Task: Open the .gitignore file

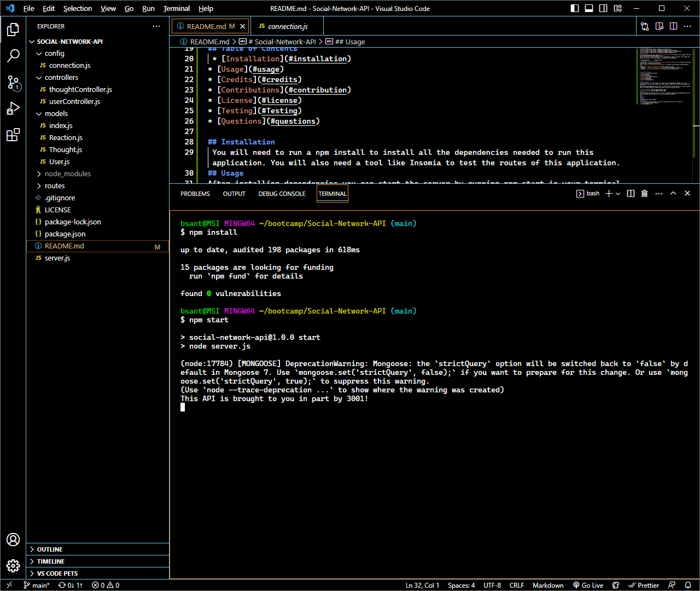Action: [97, 198]
